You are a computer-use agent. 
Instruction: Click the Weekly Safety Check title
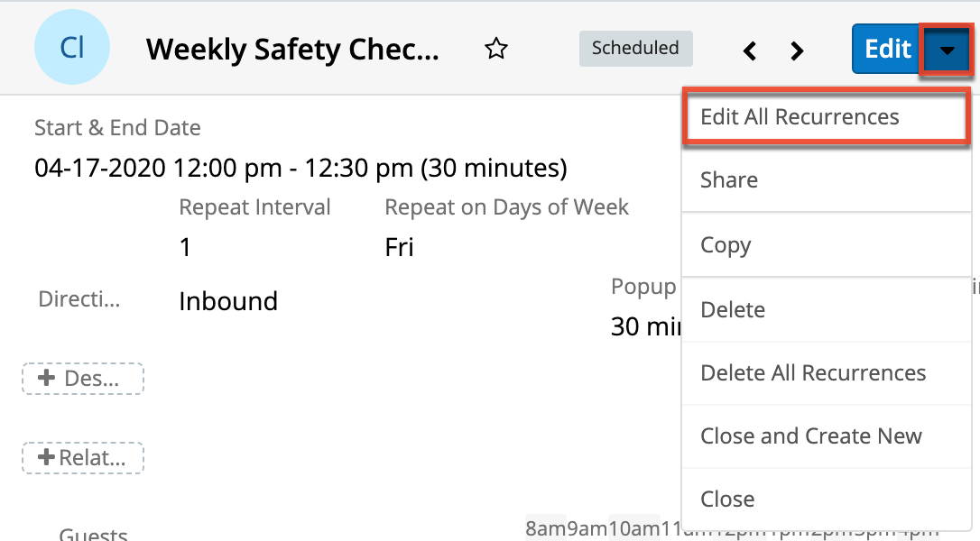click(292, 49)
